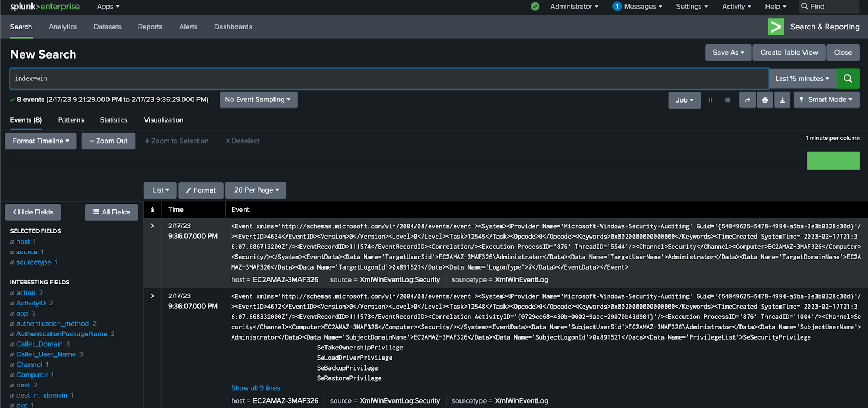The width and height of the screenshot is (868, 408).
Task: Click the search query input field
Action: coord(390,79)
